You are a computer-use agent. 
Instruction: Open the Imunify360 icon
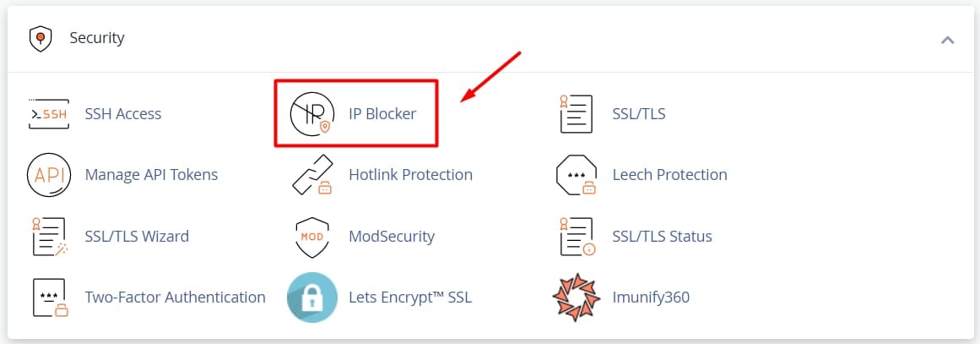point(576,298)
